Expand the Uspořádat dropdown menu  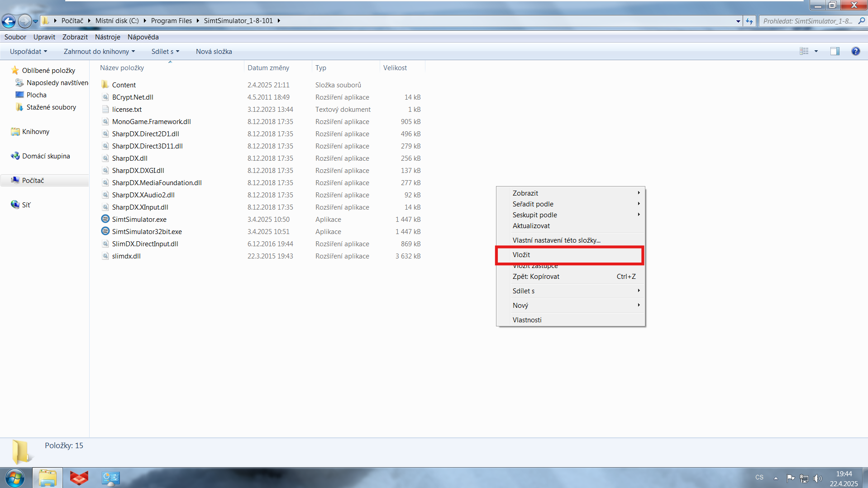tap(28, 52)
